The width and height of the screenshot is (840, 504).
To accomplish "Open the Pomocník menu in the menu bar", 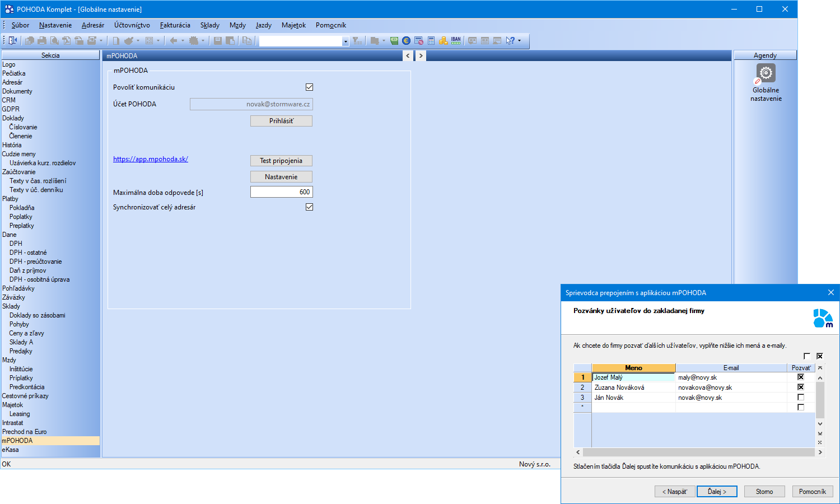I will (x=331, y=25).
